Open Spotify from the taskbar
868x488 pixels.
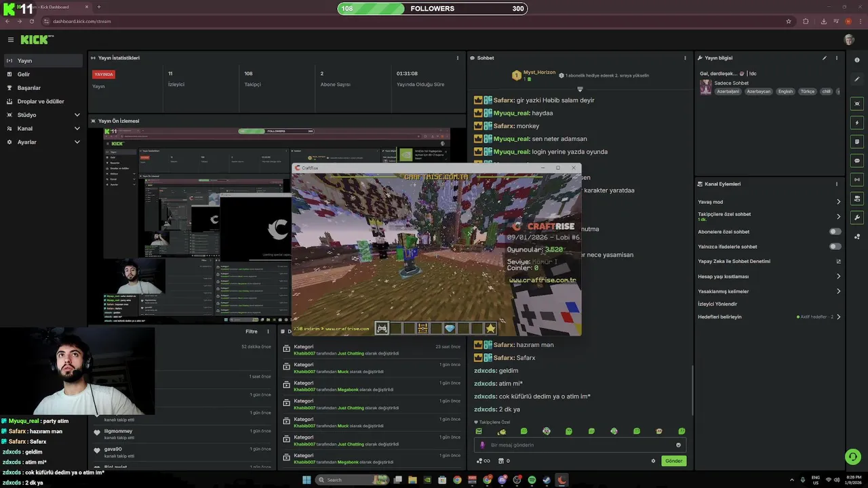pos(532,480)
